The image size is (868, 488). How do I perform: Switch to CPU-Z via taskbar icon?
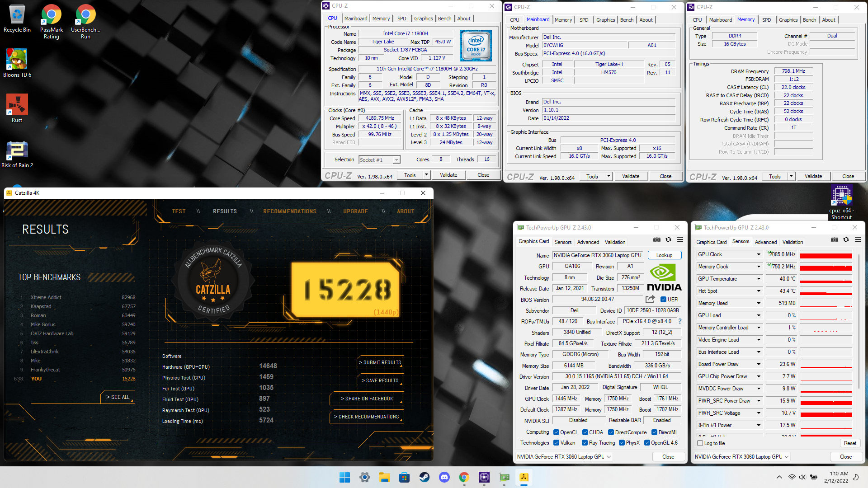click(484, 477)
